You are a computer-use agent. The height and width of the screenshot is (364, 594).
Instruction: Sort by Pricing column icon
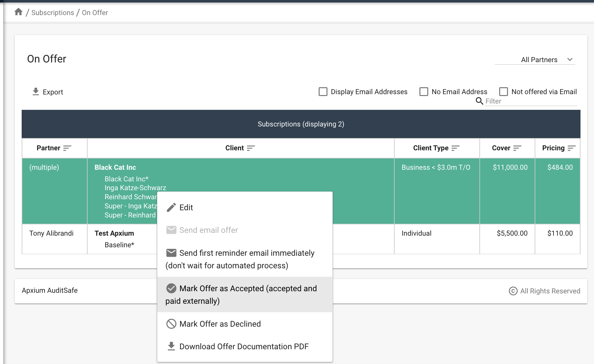[572, 148]
